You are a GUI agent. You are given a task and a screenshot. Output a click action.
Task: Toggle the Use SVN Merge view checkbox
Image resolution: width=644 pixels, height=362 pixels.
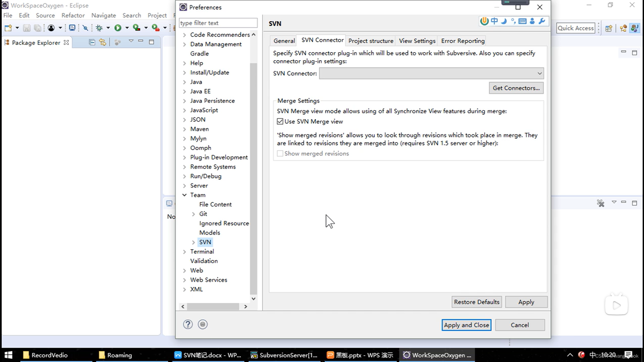tap(280, 121)
